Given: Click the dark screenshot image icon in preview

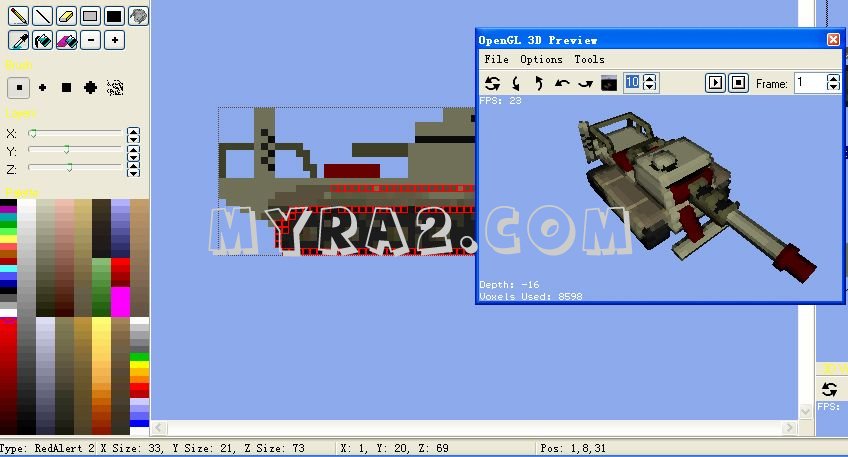Looking at the screenshot, I should 609,83.
